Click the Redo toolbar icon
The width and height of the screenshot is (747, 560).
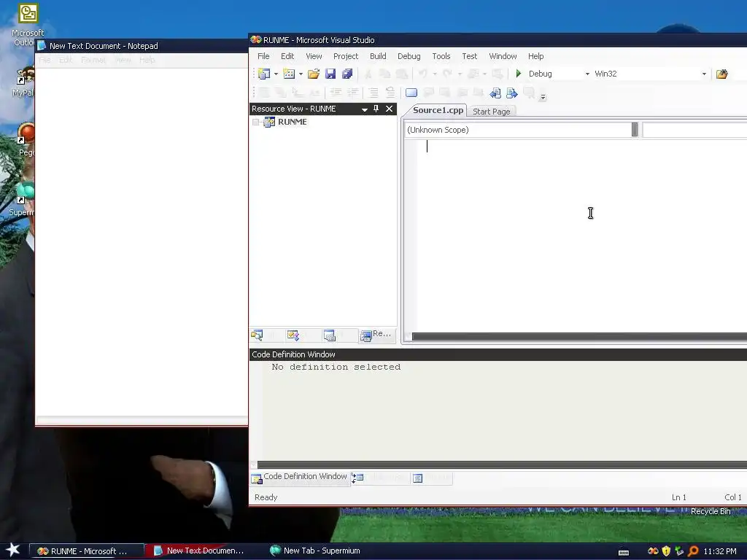tap(447, 74)
